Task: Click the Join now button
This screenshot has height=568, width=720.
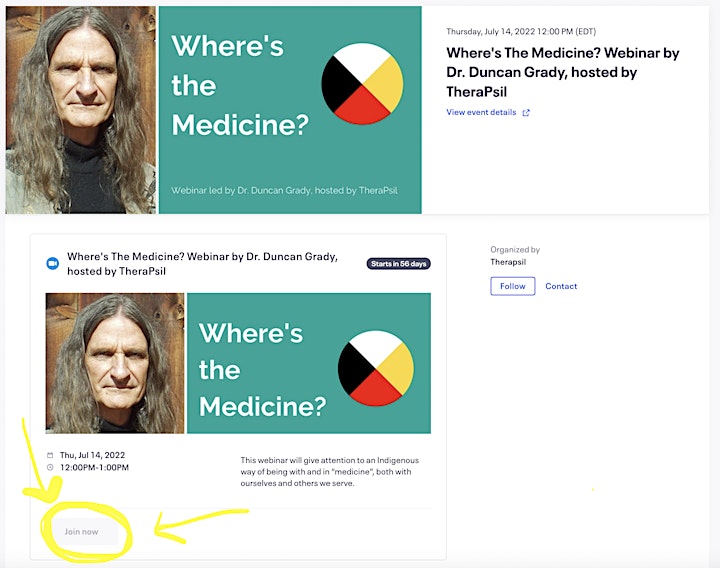Action: coord(81,532)
